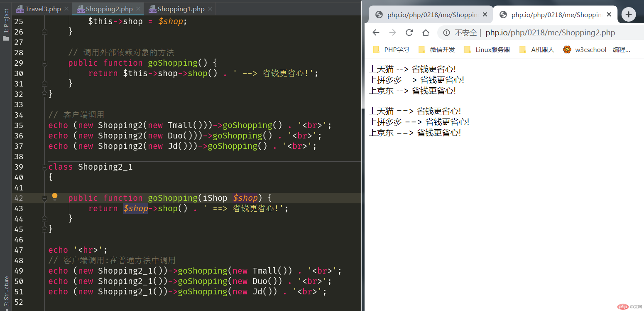Select the Shopping2.php editor tab
The width and height of the screenshot is (644, 311).
[108, 9]
